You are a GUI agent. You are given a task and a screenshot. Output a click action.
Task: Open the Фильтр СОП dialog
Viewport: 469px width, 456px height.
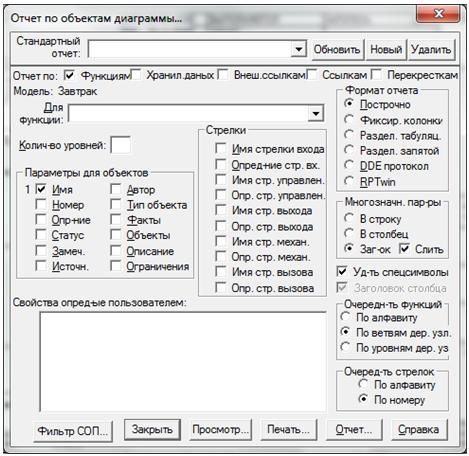[x=73, y=431]
